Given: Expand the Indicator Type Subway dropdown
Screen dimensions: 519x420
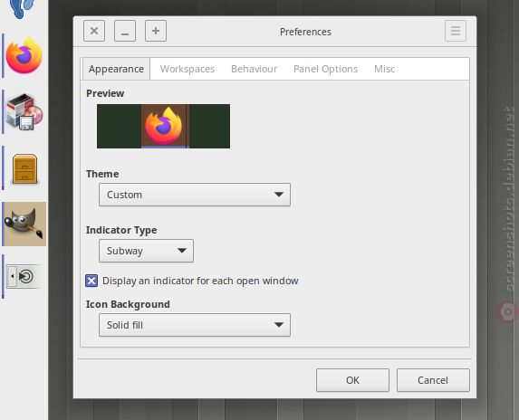Looking at the screenshot, I should (146, 251).
